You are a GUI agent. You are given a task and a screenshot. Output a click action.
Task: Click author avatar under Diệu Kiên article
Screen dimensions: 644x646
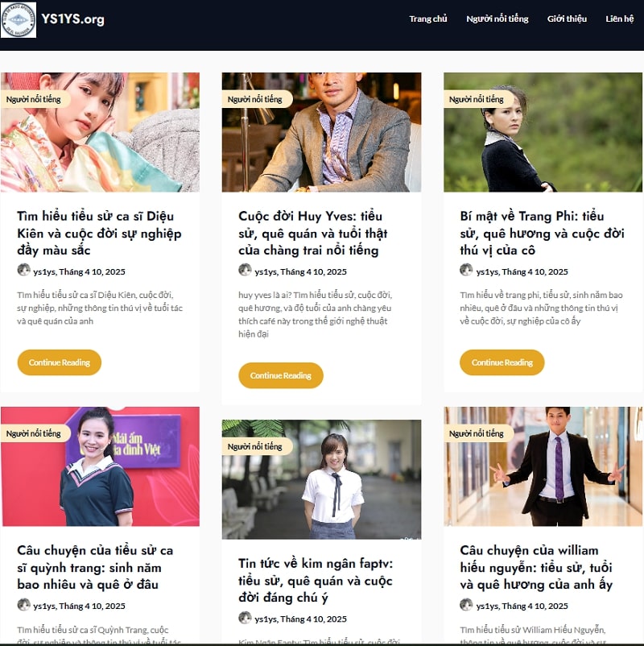coord(24,270)
